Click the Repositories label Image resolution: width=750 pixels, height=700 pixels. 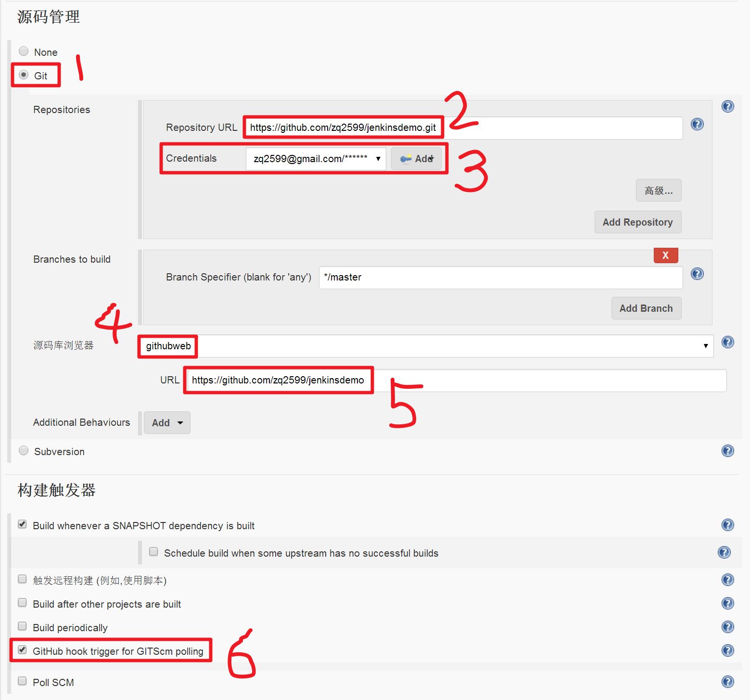pyautogui.click(x=62, y=110)
